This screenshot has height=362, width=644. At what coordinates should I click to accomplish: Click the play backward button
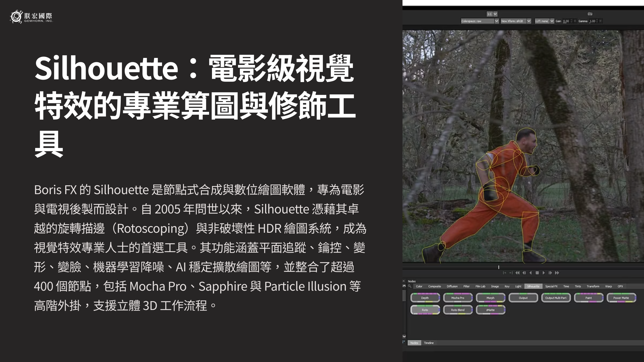530,273
